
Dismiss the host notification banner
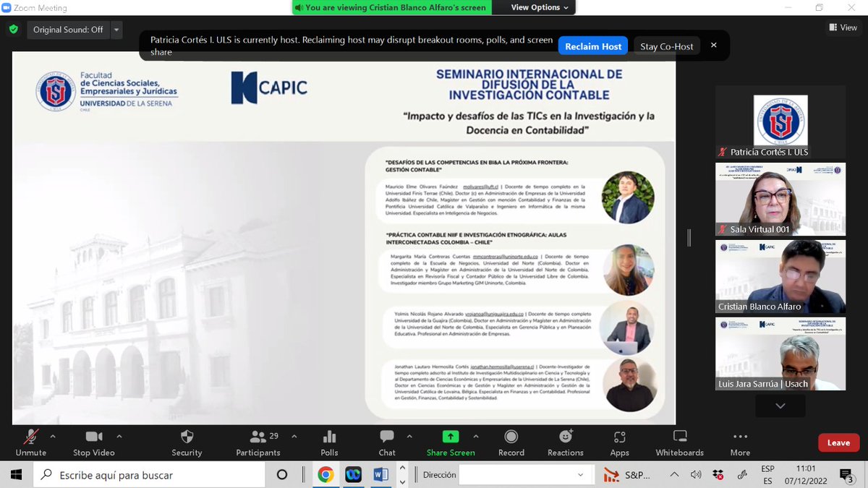point(714,45)
